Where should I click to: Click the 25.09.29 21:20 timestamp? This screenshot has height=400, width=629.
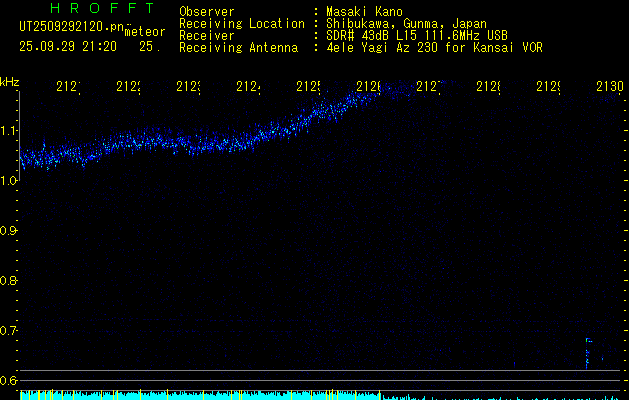(68, 46)
